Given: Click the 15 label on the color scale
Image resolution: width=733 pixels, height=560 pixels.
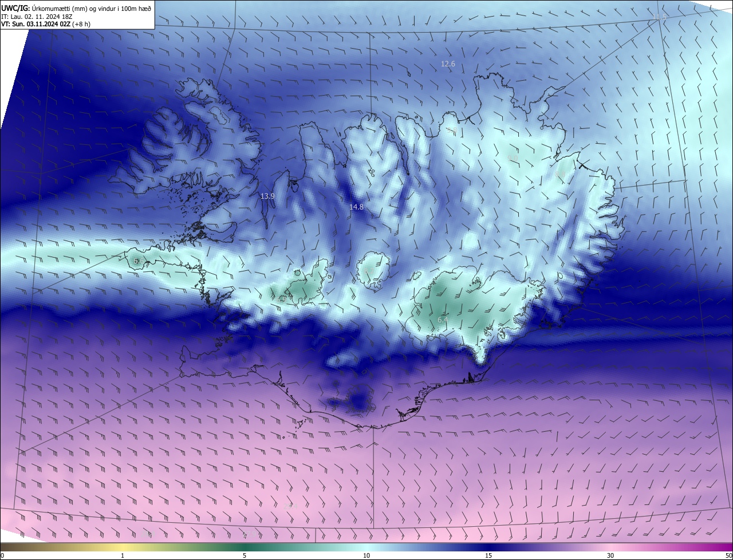Looking at the screenshot, I should [x=488, y=555].
